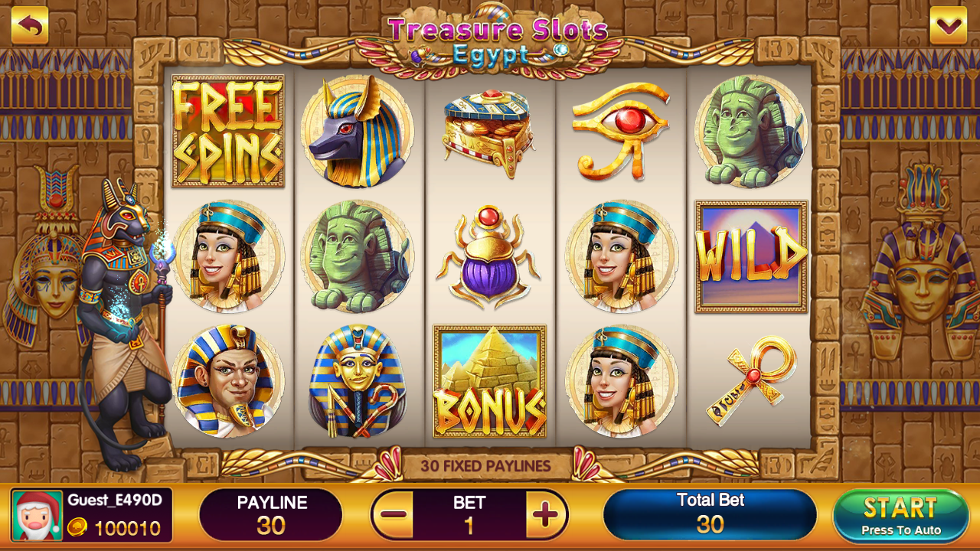This screenshot has width=980, height=551.
Task: Click the back arrow button
Action: coord(30,26)
